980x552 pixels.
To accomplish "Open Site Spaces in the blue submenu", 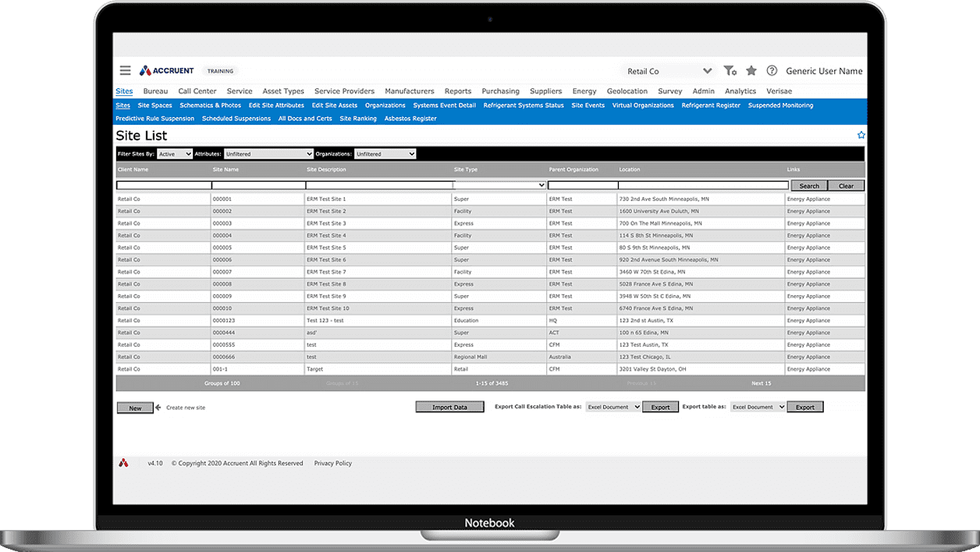I will 154,105.
